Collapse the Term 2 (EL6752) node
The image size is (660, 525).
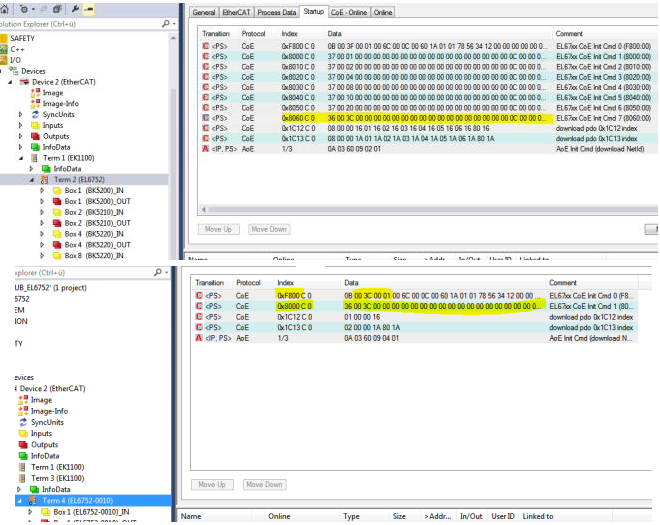[x=32, y=180]
